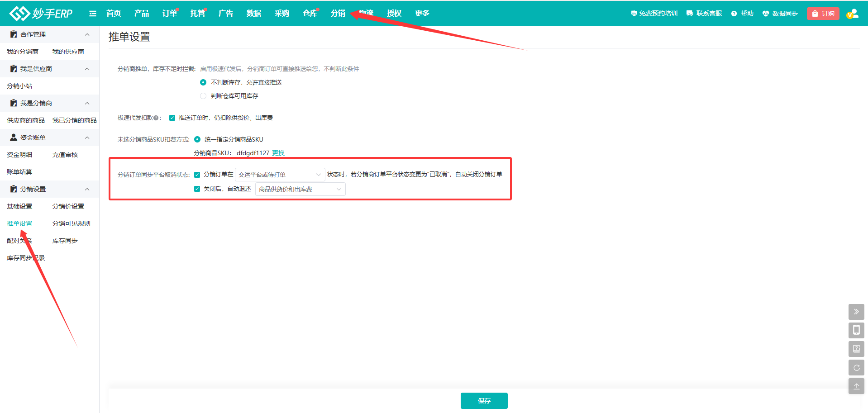The image size is (868, 413).
Task: Click the 免费预约培训 training icon
Action: (634, 14)
